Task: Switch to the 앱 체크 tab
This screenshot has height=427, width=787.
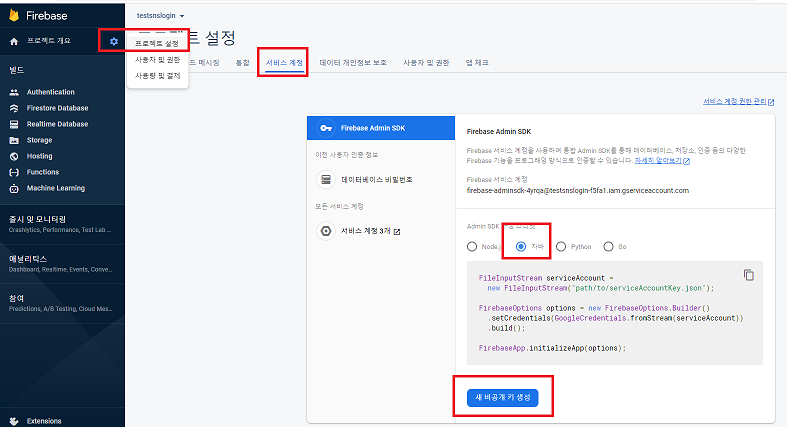Action: click(477, 63)
